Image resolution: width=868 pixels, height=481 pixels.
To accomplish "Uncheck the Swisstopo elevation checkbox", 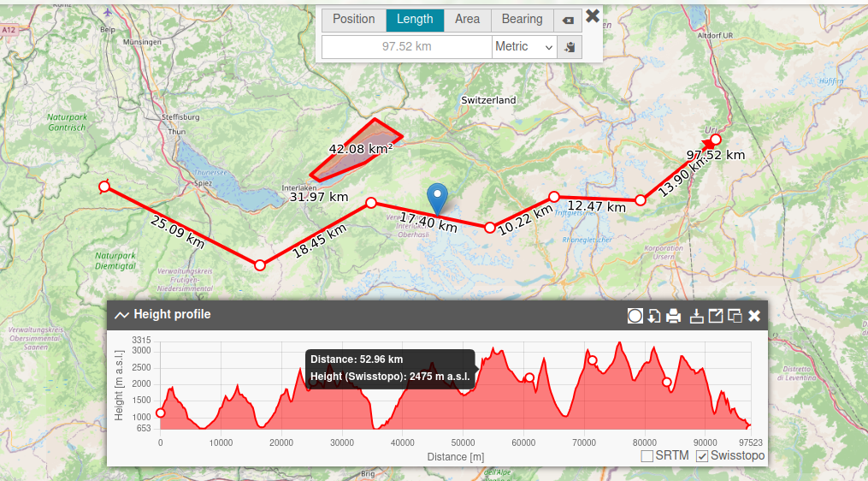I will coord(702,456).
